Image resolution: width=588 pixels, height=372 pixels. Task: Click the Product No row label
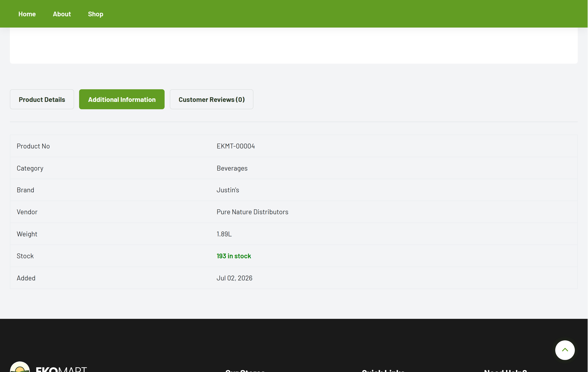coord(33,146)
